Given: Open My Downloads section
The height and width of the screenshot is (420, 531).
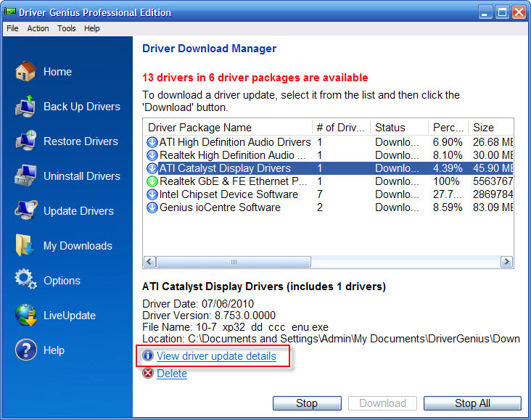Looking at the screenshot, I should click(x=78, y=246).
